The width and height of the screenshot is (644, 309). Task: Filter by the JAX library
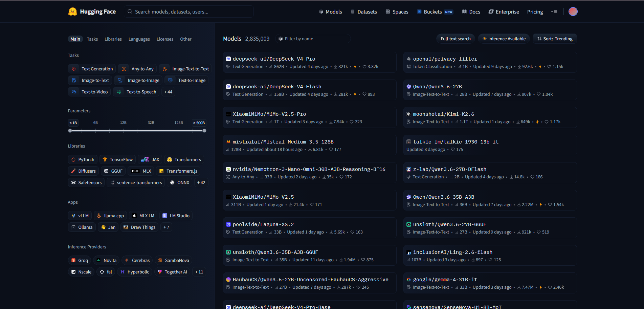pyautogui.click(x=150, y=159)
